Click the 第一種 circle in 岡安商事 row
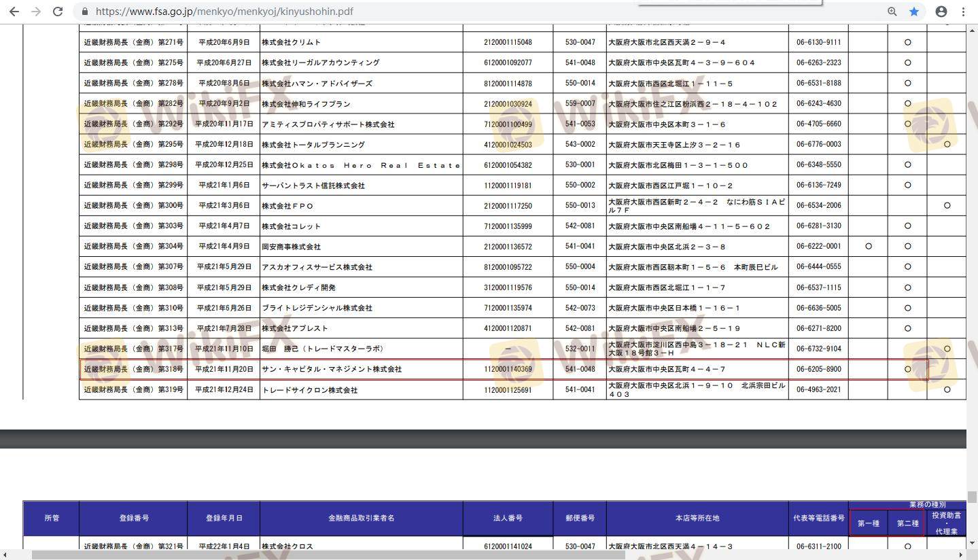This screenshot has height=560, width=978. pyautogui.click(x=868, y=247)
